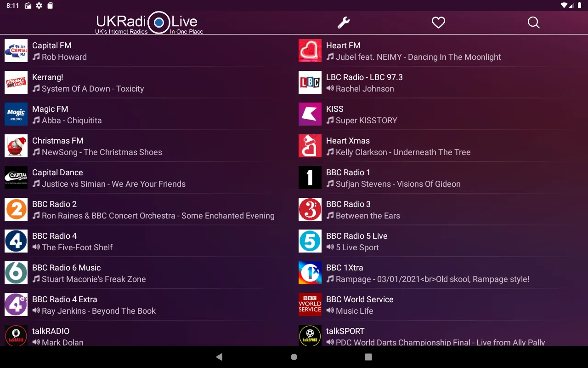The height and width of the screenshot is (368, 588).
Task: Select the KISS station name
Action: click(x=334, y=109)
